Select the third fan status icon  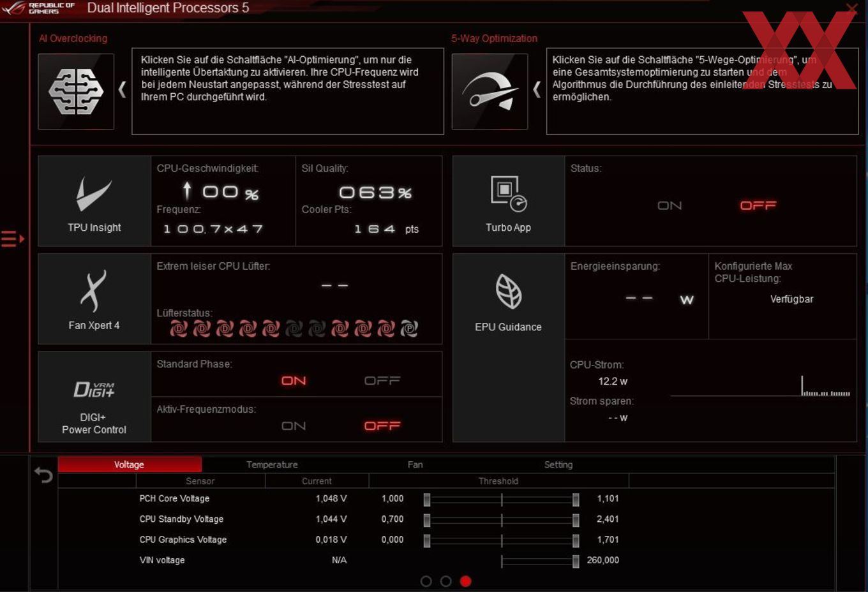coord(225,329)
